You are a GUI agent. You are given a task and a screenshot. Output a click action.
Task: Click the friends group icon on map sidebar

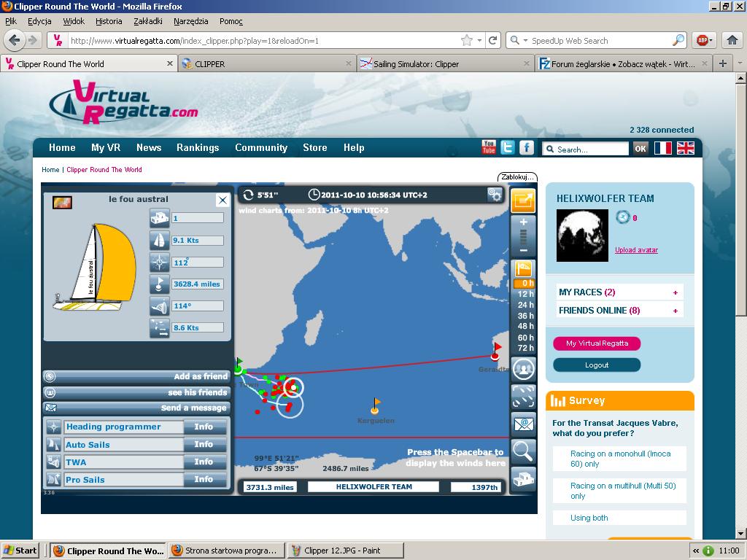523,369
